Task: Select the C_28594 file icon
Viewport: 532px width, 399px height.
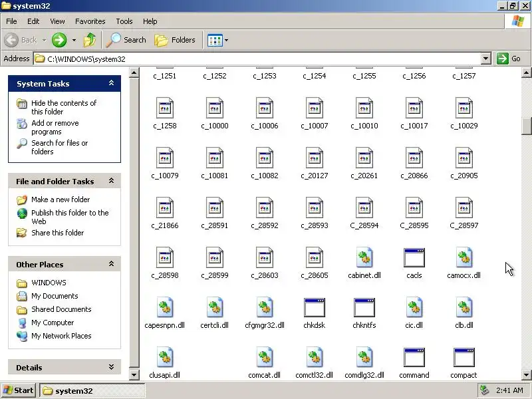Action: (x=364, y=207)
